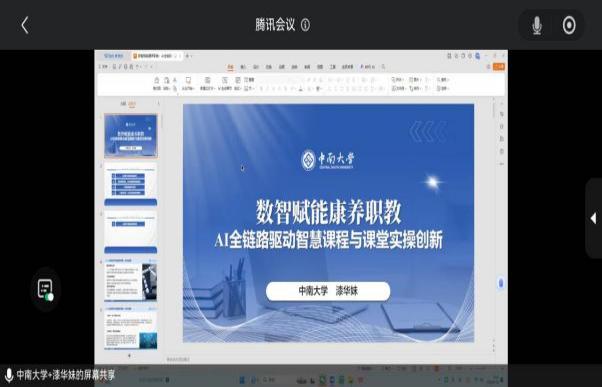
Task: Click the new slide icon in ribbon
Action: (188, 83)
